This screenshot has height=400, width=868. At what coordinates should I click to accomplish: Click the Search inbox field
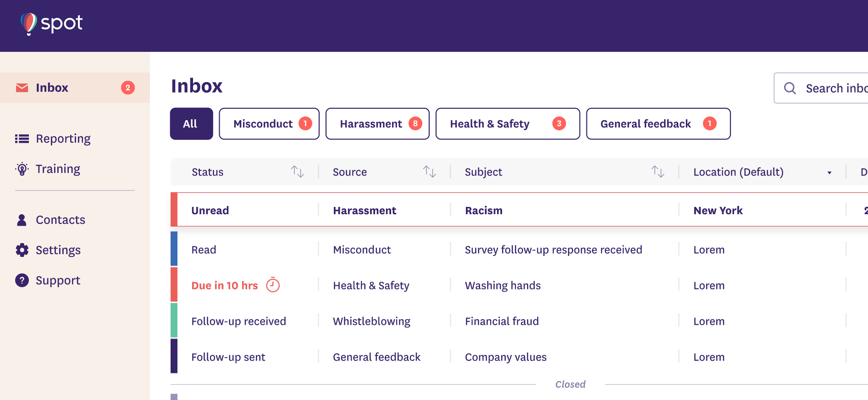835,88
